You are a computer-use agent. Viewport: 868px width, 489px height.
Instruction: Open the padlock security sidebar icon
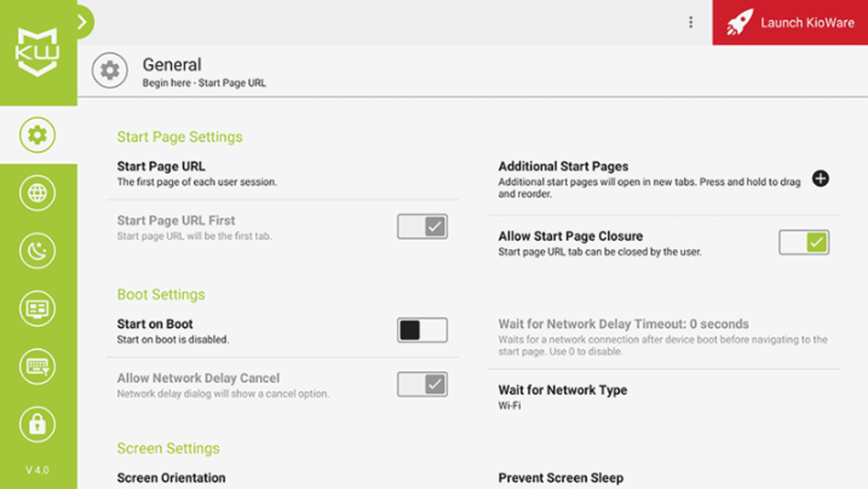click(38, 425)
